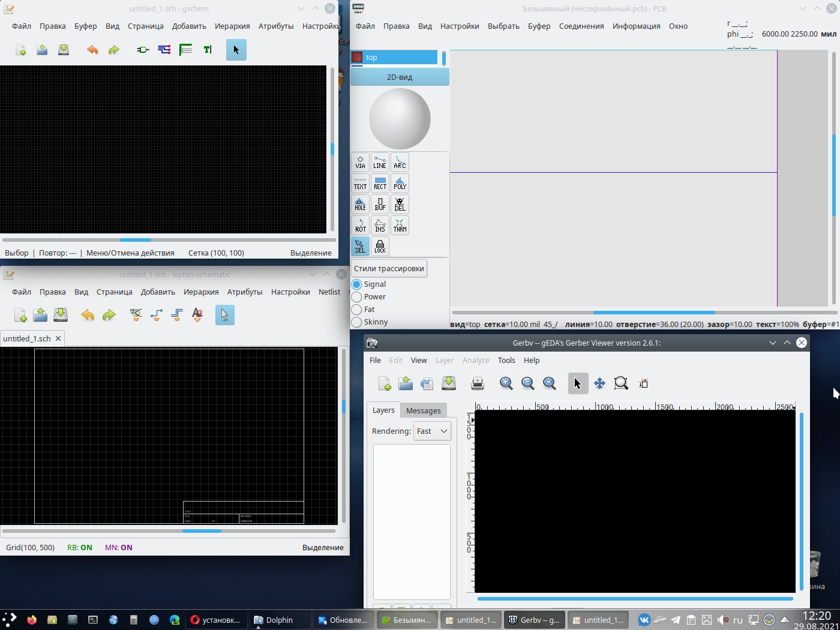Click gschem horizontal scrollbar thumb
This screenshot has width=840, height=630.
(136, 240)
